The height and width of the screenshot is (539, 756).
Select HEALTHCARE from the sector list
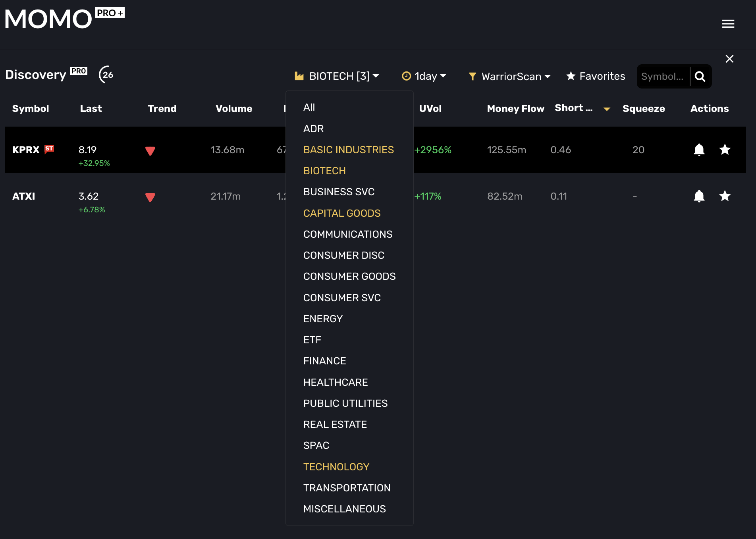(336, 382)
